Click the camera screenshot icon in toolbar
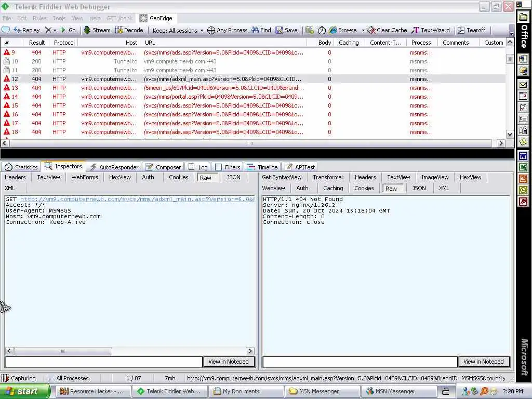The height and width of the screenshot is (399, 532). pyautogui.click(x=309, y=30)
